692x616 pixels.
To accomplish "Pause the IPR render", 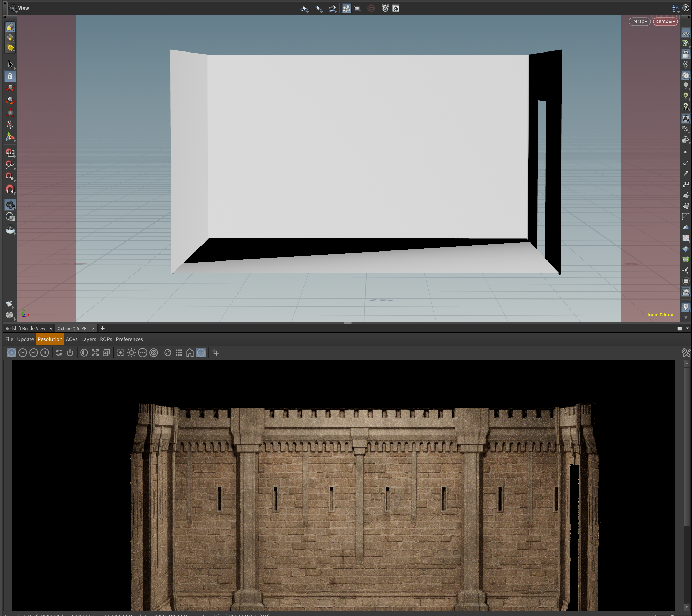I will 45,353.
